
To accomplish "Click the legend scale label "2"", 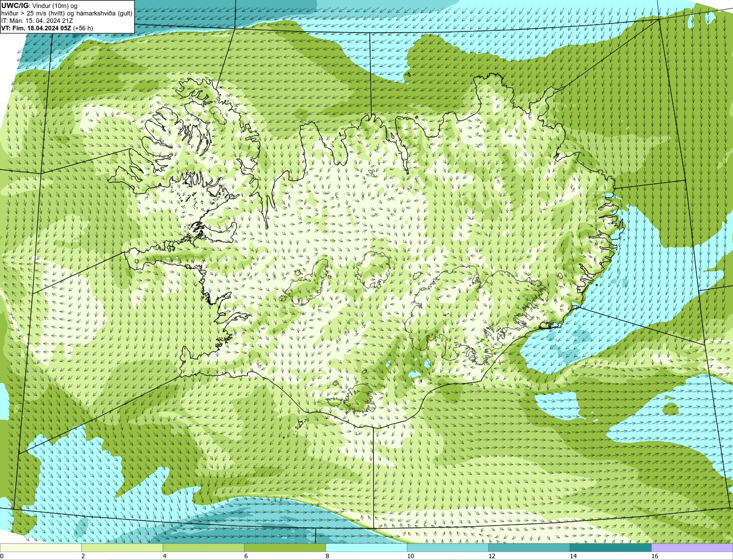I will [x=83, y=556].
